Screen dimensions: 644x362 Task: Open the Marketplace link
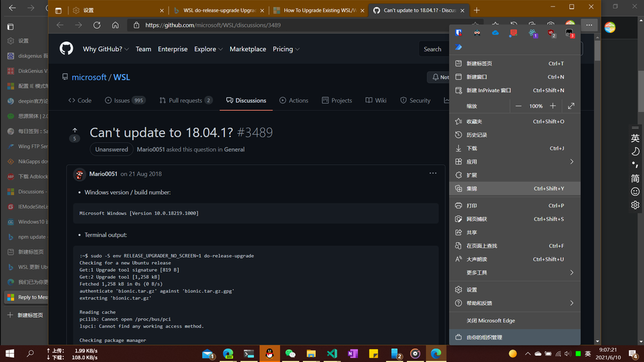[248, 49]
